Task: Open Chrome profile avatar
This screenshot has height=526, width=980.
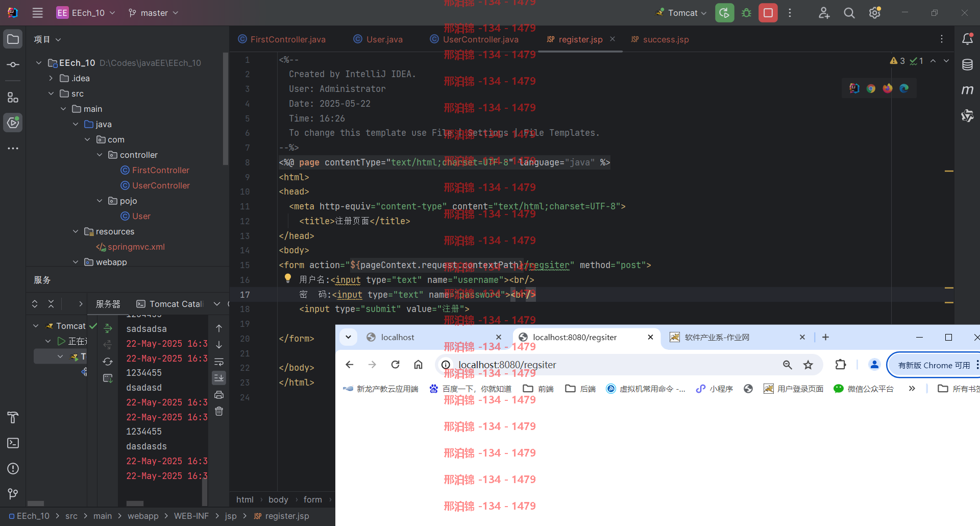Action: pos(874,365)
